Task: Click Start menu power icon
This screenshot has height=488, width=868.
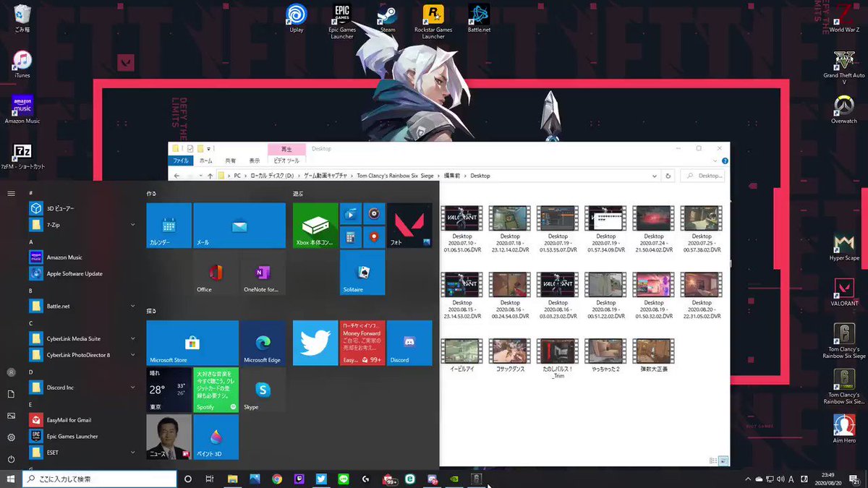Action: 11,458
